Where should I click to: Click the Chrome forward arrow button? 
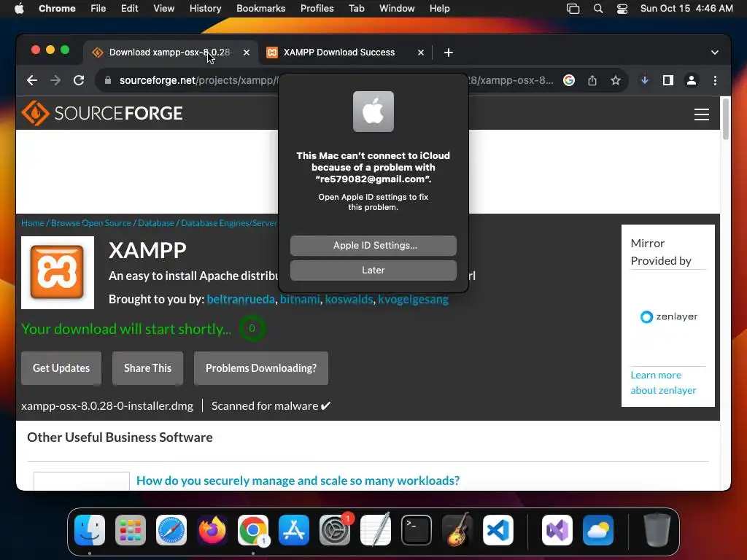[55, 80]
